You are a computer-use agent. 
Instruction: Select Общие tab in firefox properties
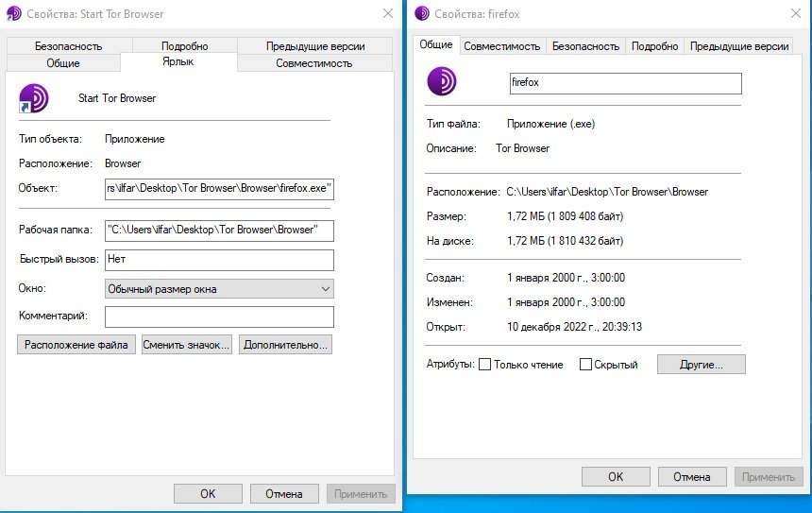point(436,44)
